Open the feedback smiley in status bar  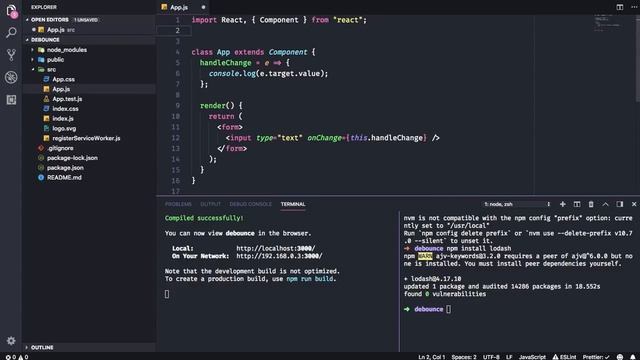620,357
